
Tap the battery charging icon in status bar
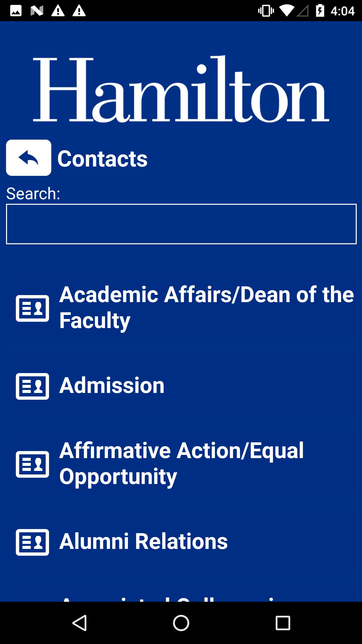320,11
